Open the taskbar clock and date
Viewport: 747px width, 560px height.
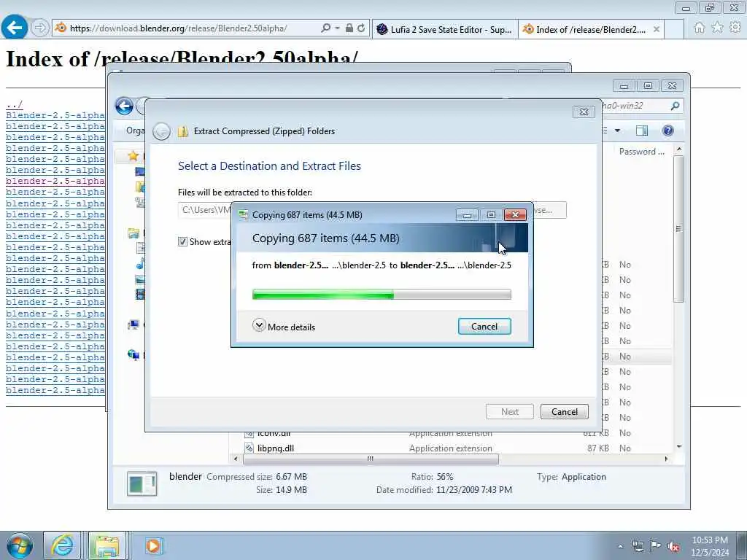(710, 546)
